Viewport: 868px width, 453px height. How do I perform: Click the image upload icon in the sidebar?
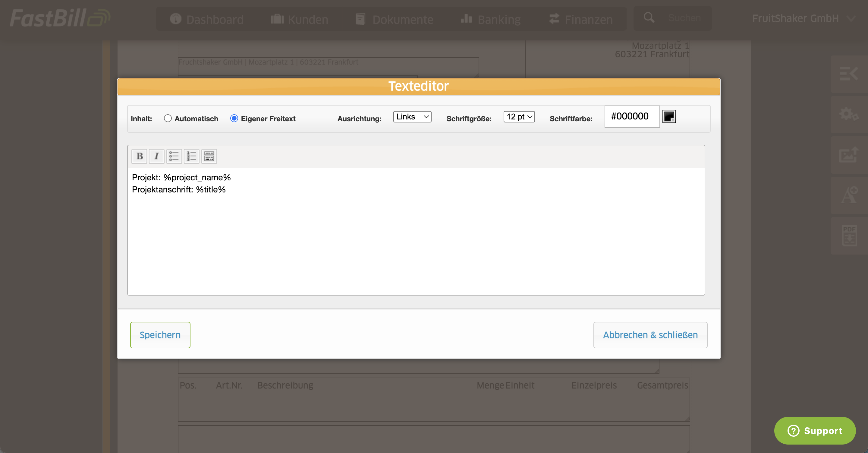point(848,155)
